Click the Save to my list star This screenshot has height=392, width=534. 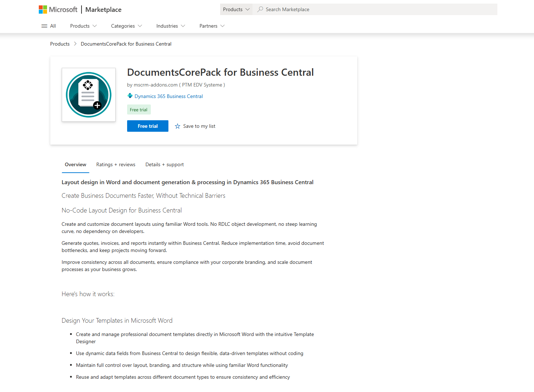coord(177,126)
